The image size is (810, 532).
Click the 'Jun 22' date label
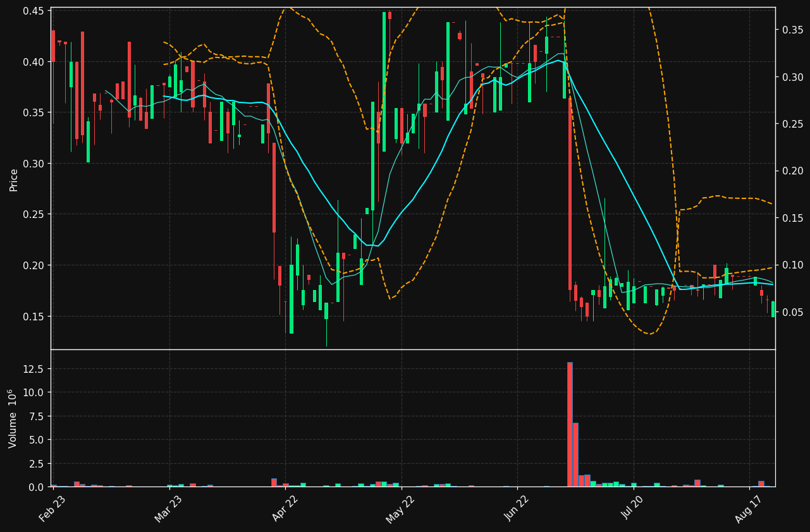click(x=517, y=509)
